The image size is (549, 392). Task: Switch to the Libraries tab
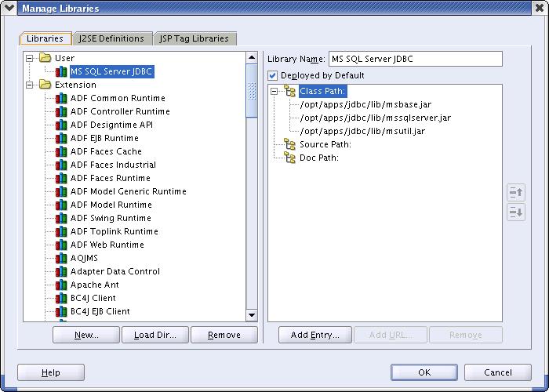tap(45, 38)
